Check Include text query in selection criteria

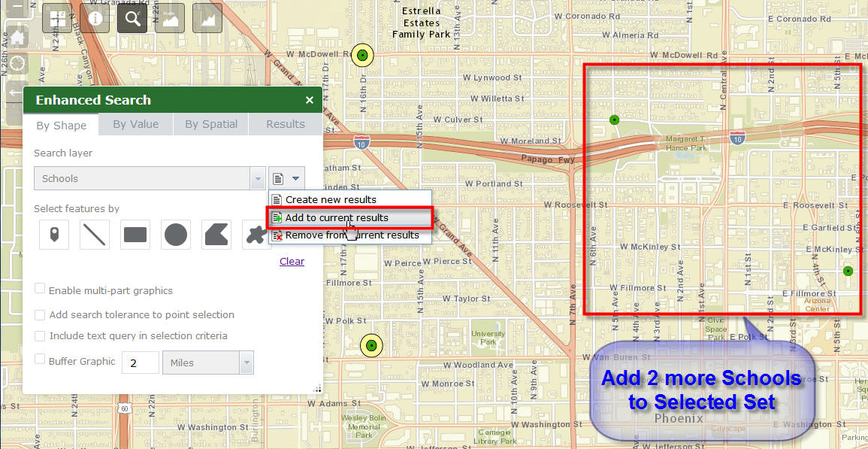click(x=40, y=336)
